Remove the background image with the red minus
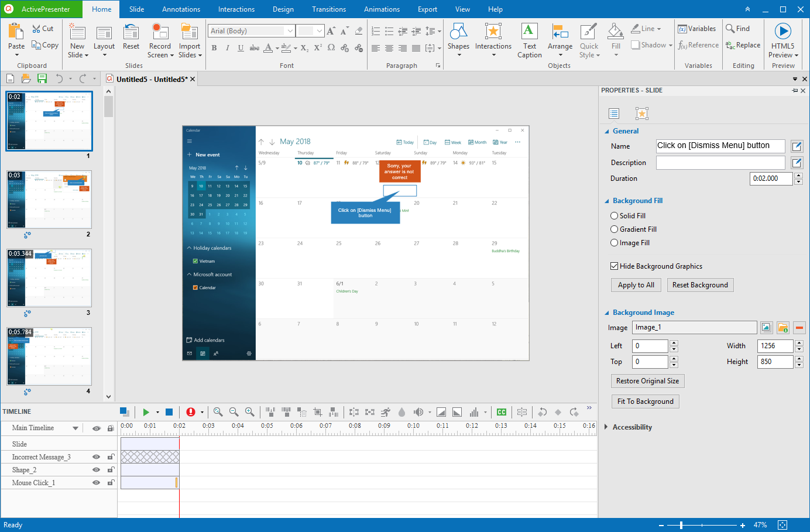810x532 pixels. pyautogui.click(x=799, y=328)
